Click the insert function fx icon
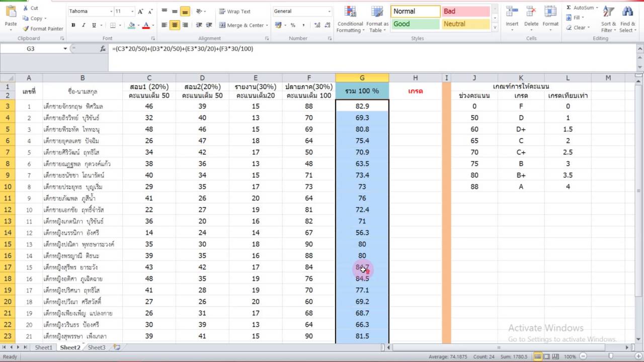Screen dimensions: 644x362 (x=103, y=49)
